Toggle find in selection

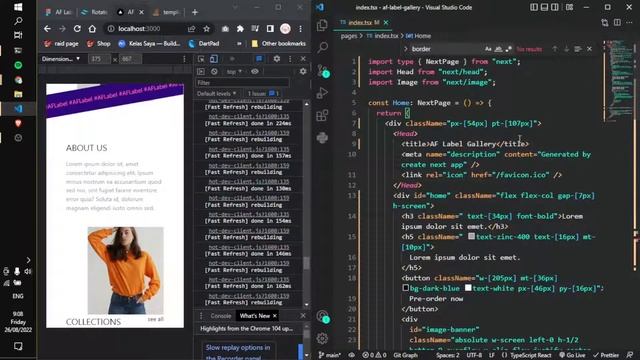pyautogui.click(x=578, y=49)
